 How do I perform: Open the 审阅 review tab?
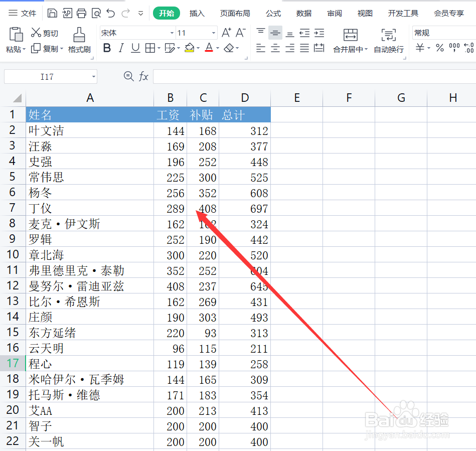(335, 14)
